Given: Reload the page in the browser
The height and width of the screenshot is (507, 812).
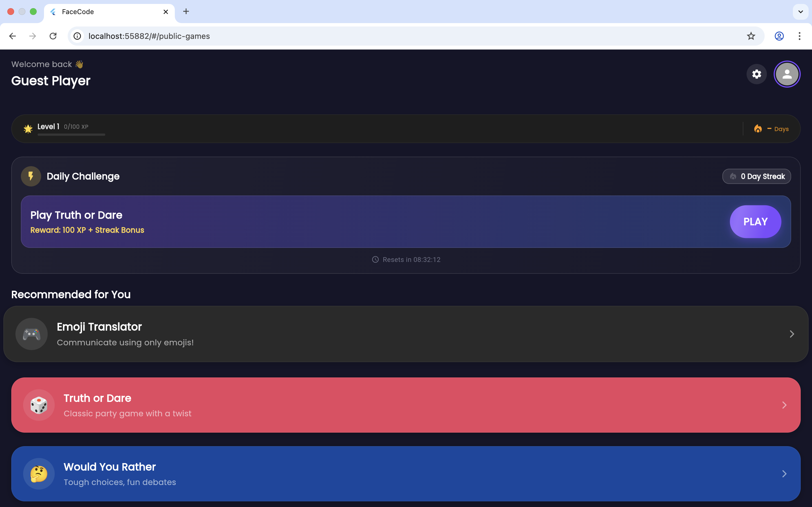Looking at the screenshot, I should coord(53,36).
